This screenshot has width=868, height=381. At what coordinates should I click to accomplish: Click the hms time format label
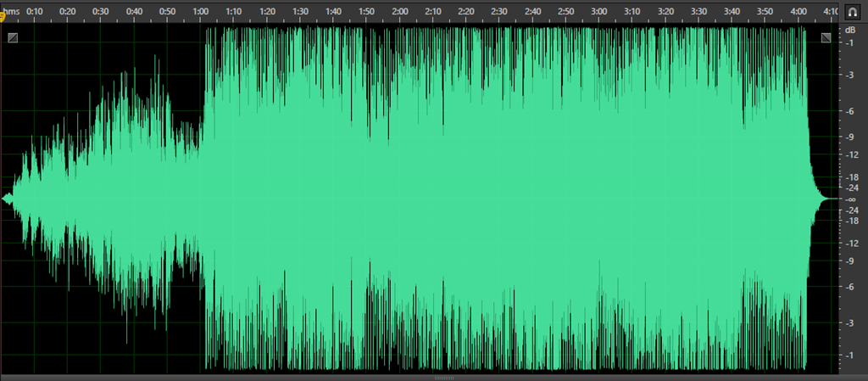click(12, 11)
